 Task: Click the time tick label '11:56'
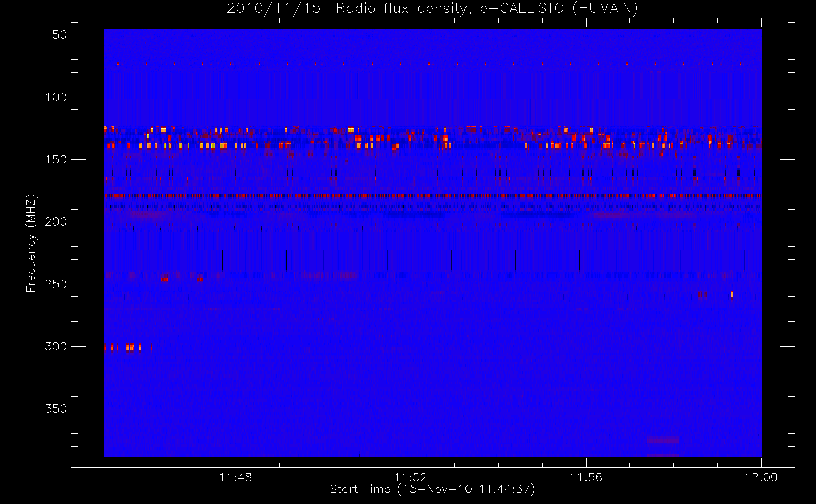[586, 477]
